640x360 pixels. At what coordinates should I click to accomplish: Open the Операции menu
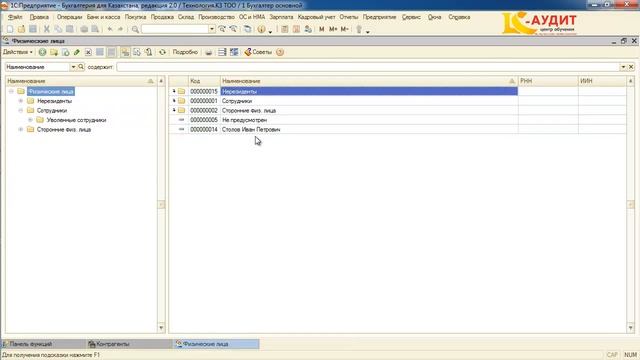point(69,17)
